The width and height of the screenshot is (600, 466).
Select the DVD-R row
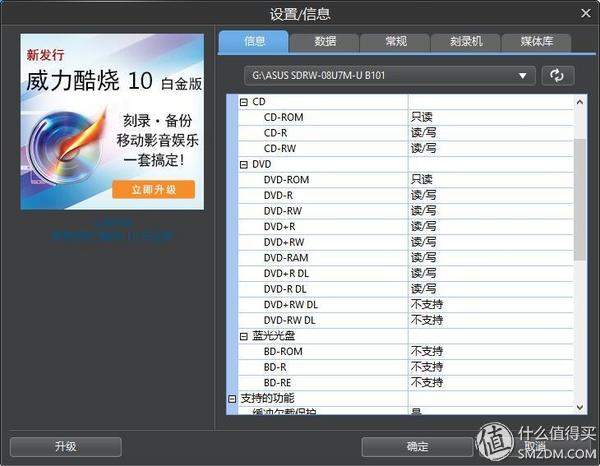406,196
